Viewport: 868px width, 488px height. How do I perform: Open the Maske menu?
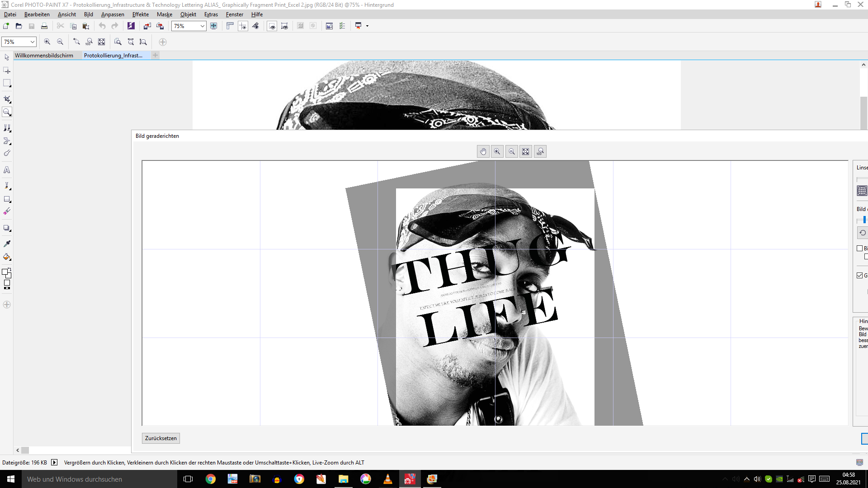click(165, 14)
